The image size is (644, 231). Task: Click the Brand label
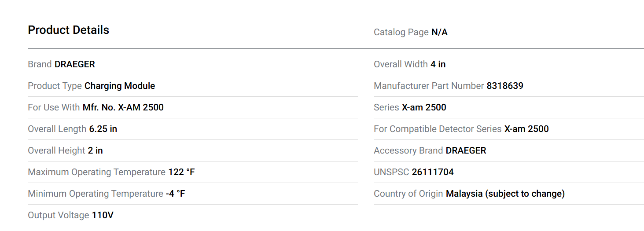(x=40, y=64)
